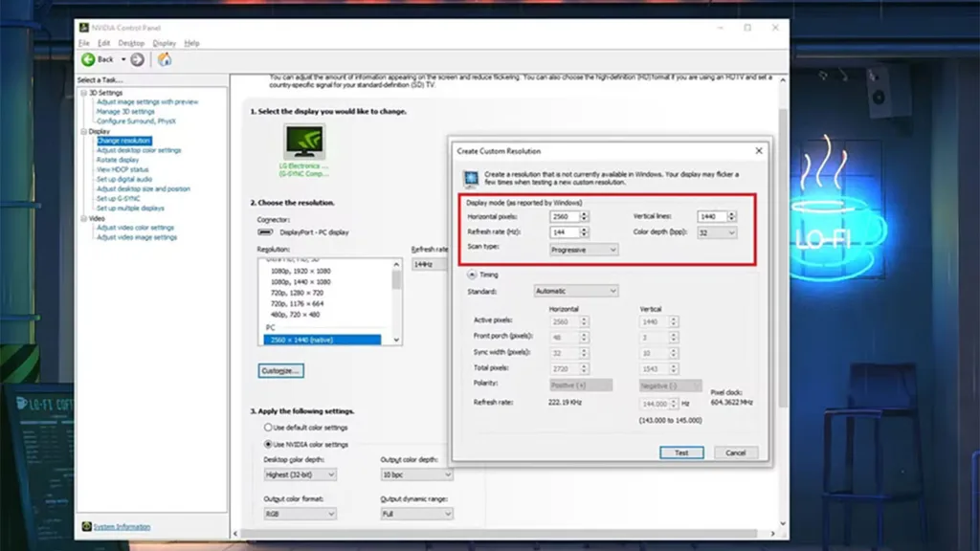Open the Help menu
This screenshot has width=980, height=551.
pos(191,43)
